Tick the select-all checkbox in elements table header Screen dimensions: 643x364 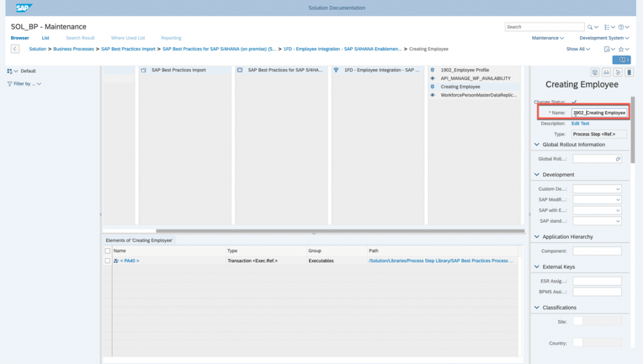pyautogui.click(x=107, y=251)
